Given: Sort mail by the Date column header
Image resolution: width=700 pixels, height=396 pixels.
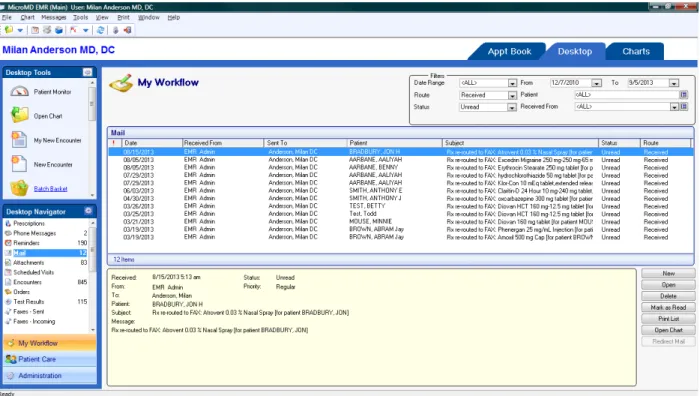Looking at the screenshot, I should 152,143.
